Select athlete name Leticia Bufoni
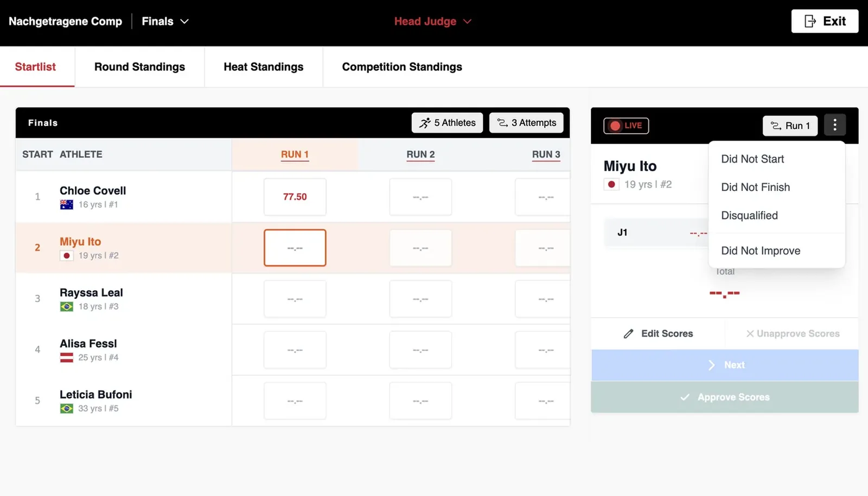Screen dimensions: 868x496 point(96,395)
